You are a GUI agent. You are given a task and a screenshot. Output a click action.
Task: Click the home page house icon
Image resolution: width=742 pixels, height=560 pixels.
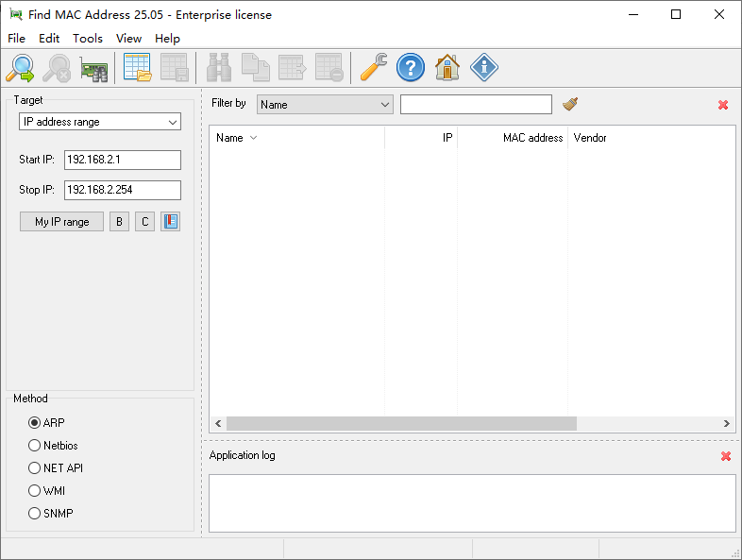447,67
